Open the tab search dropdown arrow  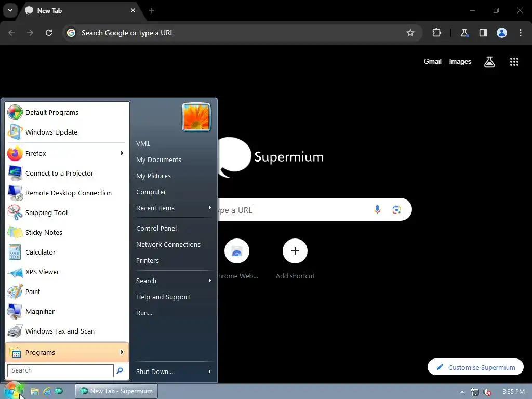point(10,10)
